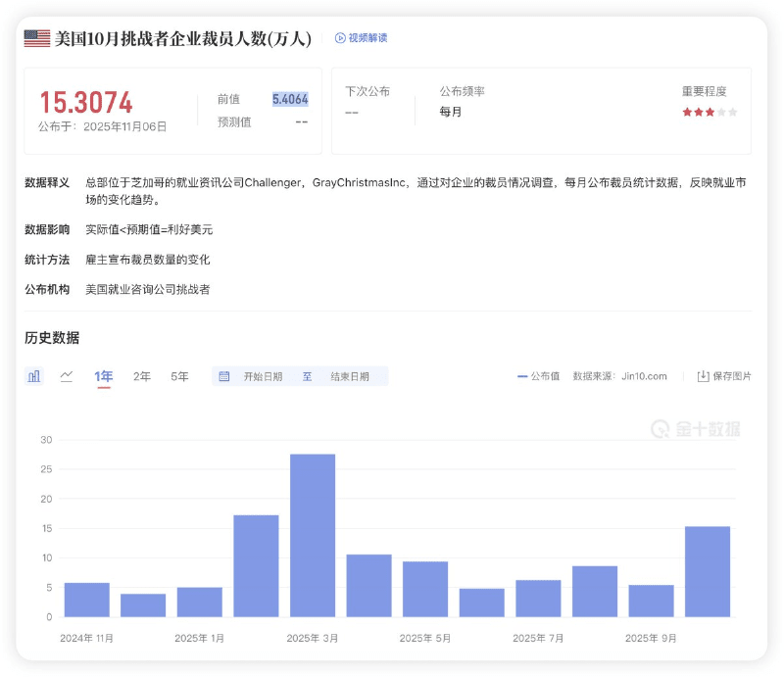The image size is (784, 677).
Task: Toggle the 公布值 legend series
Action: pyautogui.click(x=538, y=376)
